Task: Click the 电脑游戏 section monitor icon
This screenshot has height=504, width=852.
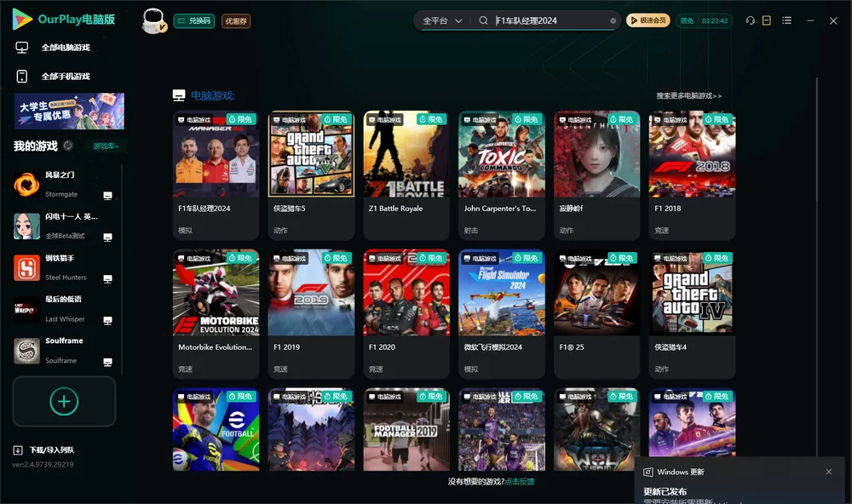Action: pyautogui.click(x=179, y=95)
